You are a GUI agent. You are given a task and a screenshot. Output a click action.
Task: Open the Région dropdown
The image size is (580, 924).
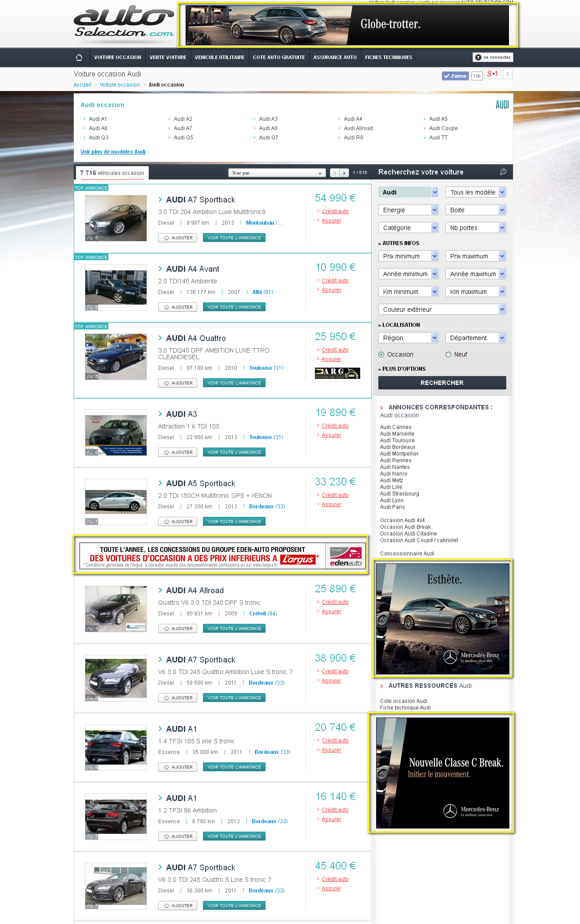(x=409, y=338)
